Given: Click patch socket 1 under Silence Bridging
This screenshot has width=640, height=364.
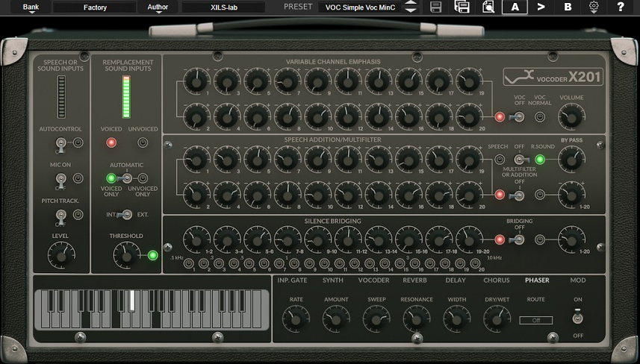Looking at the screenshot, I should [x=189, y=263].
